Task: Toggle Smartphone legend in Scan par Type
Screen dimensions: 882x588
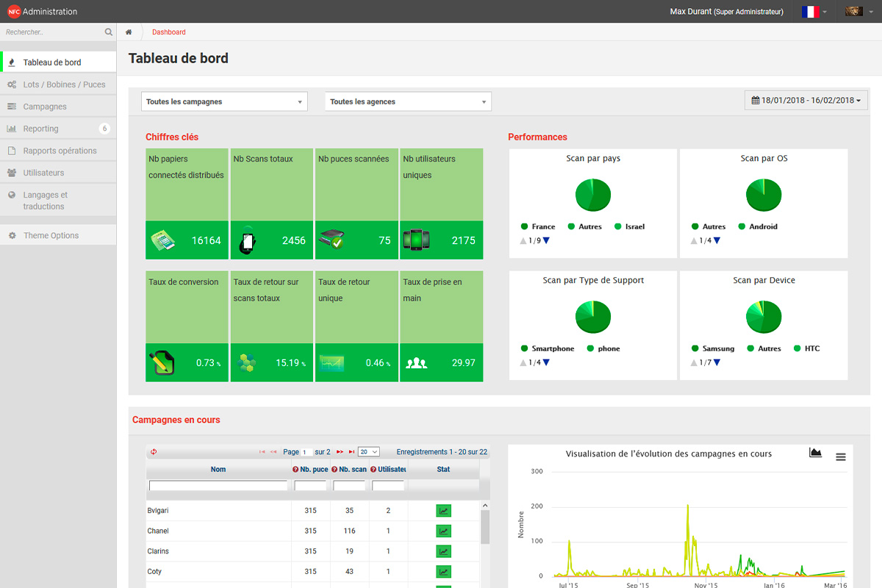Action: click(548, 348)
